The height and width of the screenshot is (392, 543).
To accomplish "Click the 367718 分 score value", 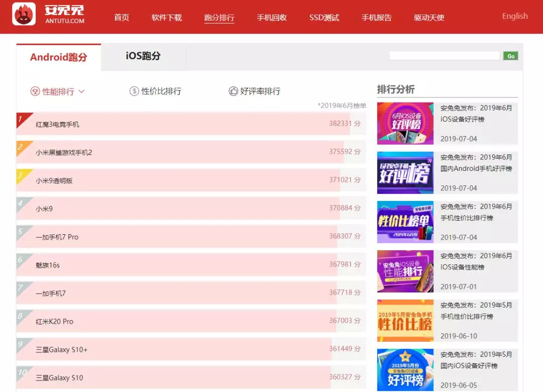I will click(x=344, y=292).
